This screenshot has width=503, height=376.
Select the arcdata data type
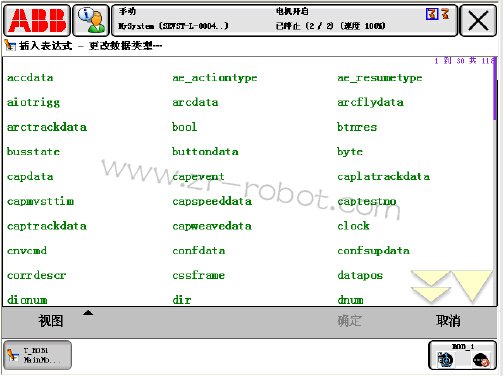tap(195, 102)
